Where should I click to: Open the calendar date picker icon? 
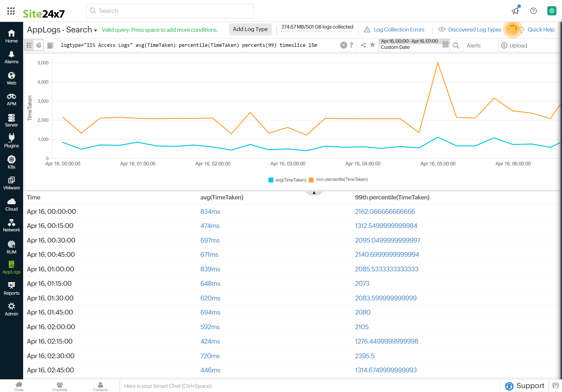[x=445, y=45]
